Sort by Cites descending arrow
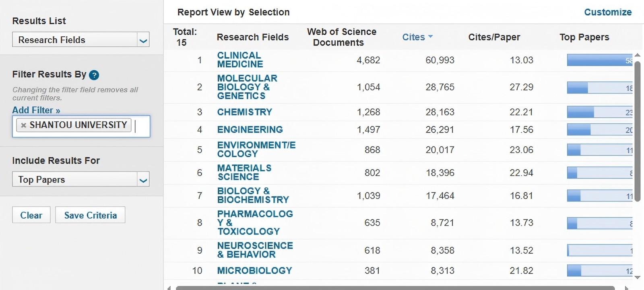 tap(430, 37)
